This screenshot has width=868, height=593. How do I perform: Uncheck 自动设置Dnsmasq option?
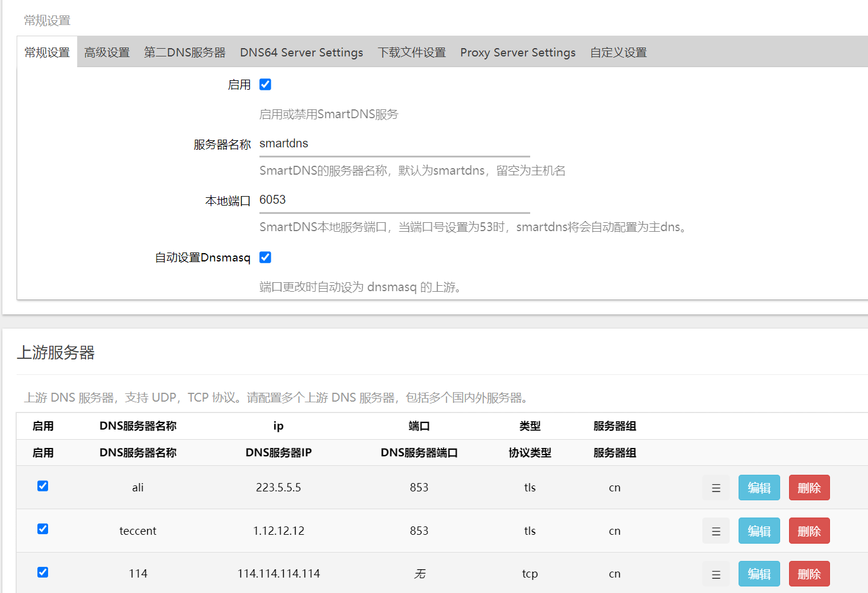(265, 257)
